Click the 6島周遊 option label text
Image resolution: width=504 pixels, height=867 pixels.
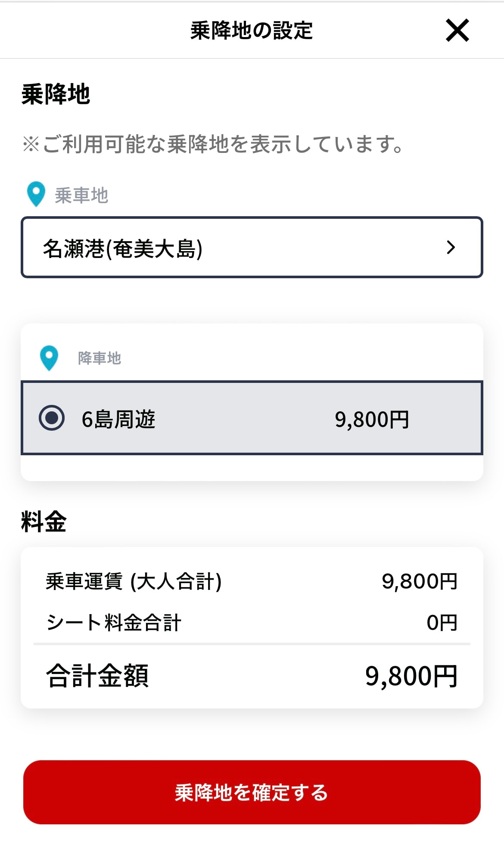pyautogui.click(x=118, y=419)
